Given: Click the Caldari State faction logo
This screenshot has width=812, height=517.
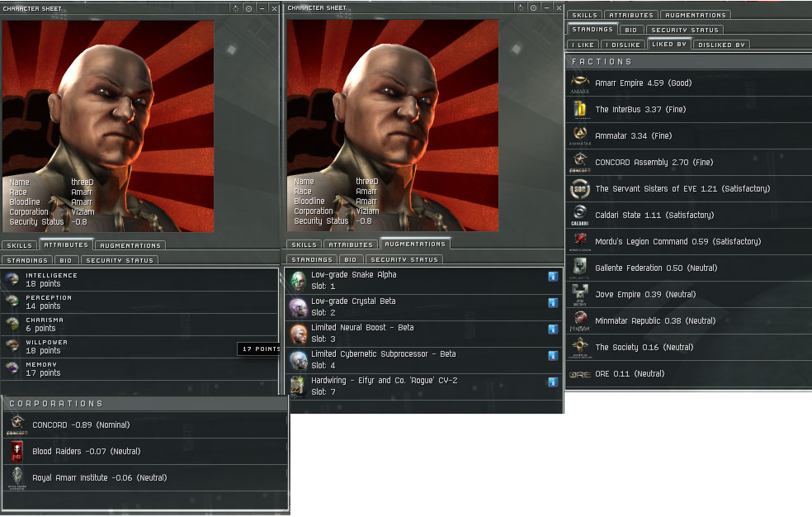Looking at the screenshot, I should click(x=579, y=216).
